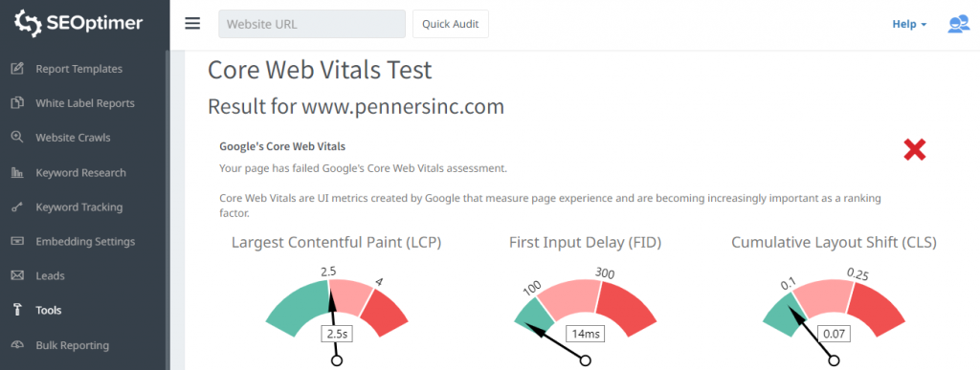Select Embedding Settings menu item

point(85,242)
